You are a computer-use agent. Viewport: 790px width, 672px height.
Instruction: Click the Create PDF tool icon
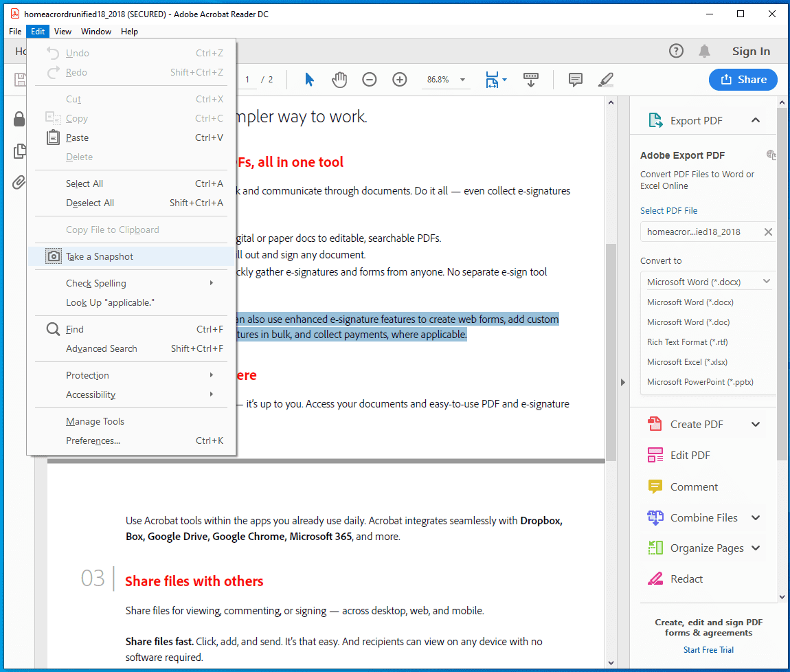point(655,424)
